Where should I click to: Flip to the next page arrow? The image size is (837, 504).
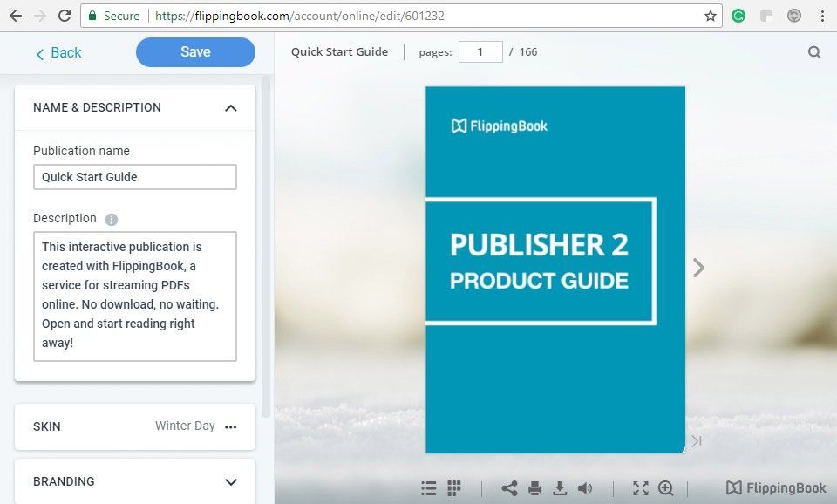pos(698,268)
